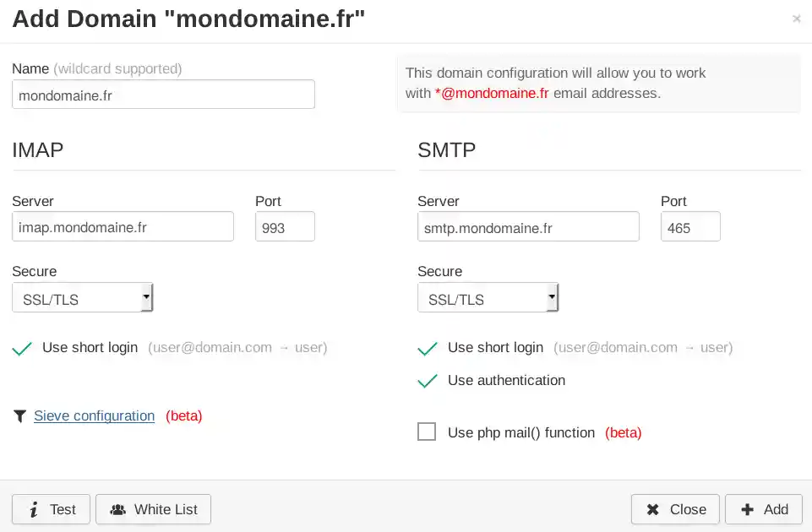This screenshot has width=812, height=532.
Task: Edit the IMAP Port field 993
Action: click(x=285, y=226)
